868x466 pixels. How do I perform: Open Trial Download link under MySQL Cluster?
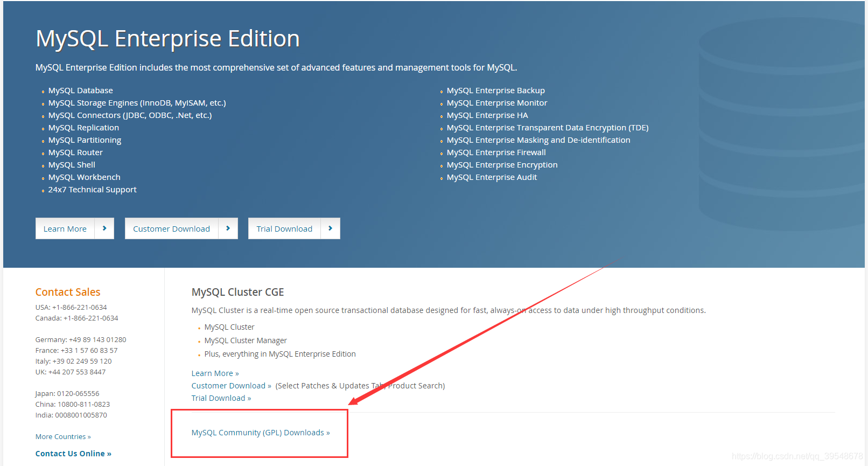click(x=221, y=398)
